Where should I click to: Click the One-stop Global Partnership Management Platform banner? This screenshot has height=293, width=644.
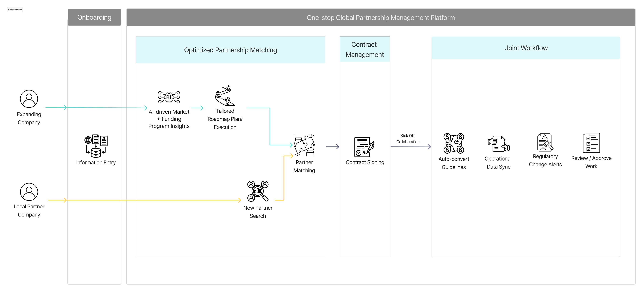[x=381, y=18]
